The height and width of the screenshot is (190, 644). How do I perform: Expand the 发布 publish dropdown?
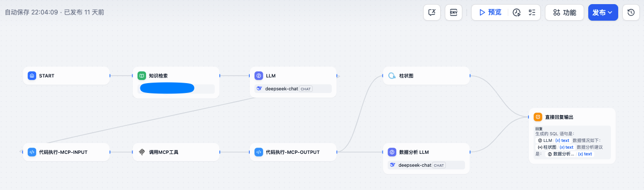click(603, 12)
